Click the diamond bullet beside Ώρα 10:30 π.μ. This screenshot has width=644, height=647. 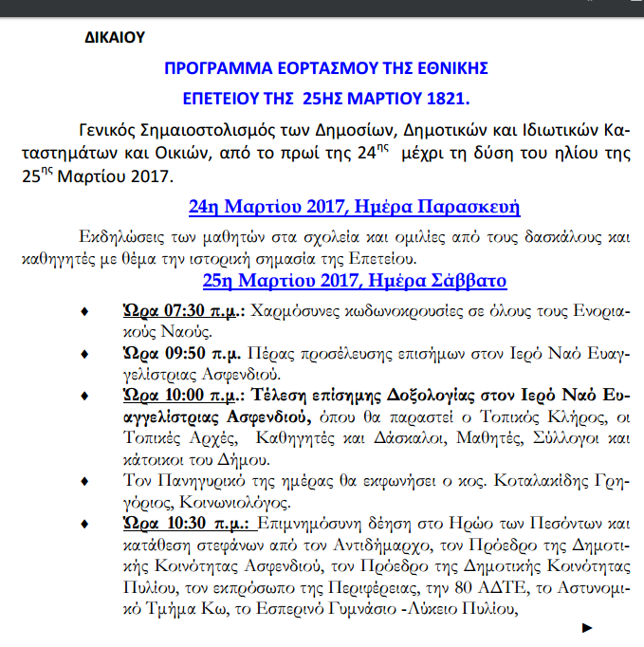click(84, 524)
